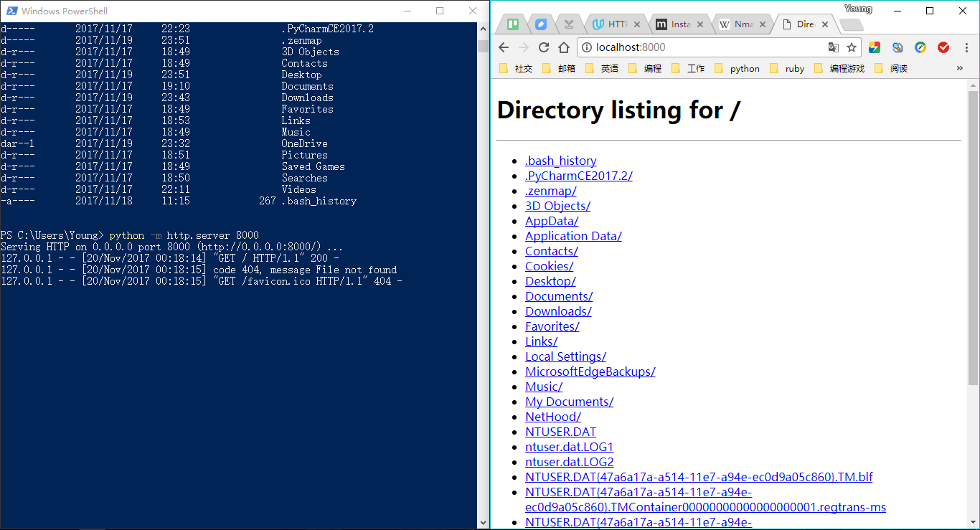The width and height of the screenshot is (980, 530).
Task: Open the AppData/ link
Action: [552, 221]
